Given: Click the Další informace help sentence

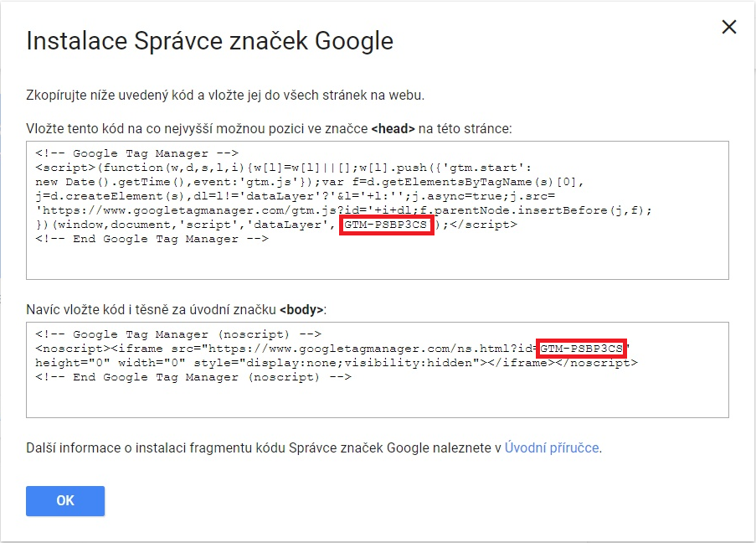Looking at the screenshot, I should coord(263,447).
